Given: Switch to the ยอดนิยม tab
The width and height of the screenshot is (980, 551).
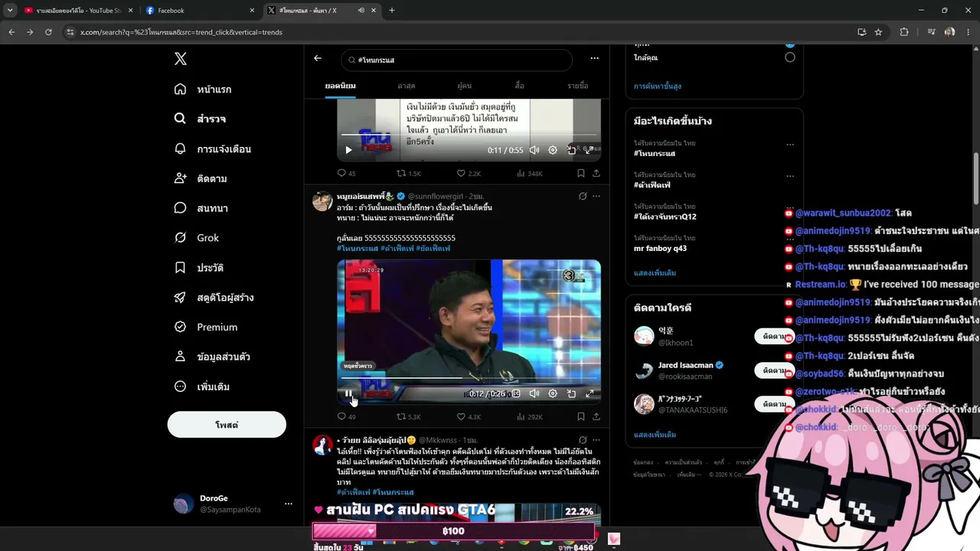Looking at the screenshot, I should pos(341,86).
